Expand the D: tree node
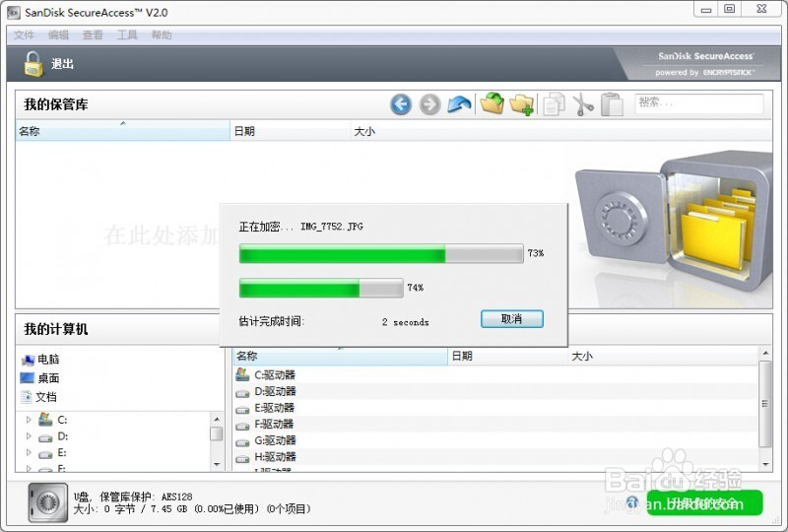 [29, 436]
